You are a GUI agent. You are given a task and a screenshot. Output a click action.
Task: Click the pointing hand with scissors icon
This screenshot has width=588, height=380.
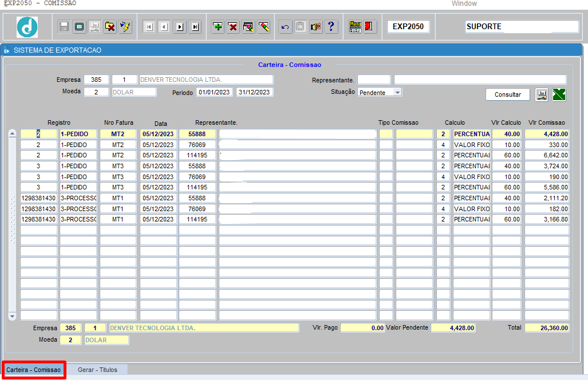click(315, 27)
